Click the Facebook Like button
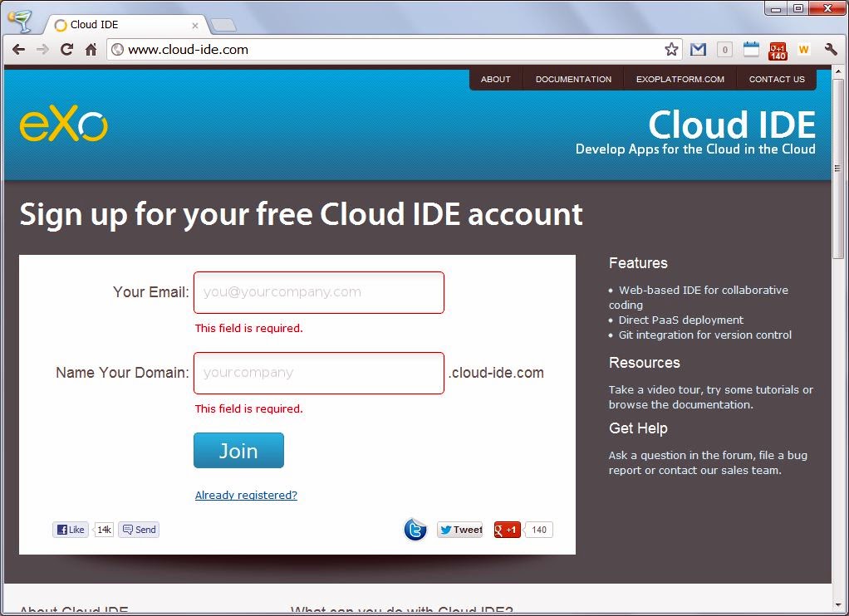Screen dimensions: 849x616 pyautogui.click(x=71, y=530)
